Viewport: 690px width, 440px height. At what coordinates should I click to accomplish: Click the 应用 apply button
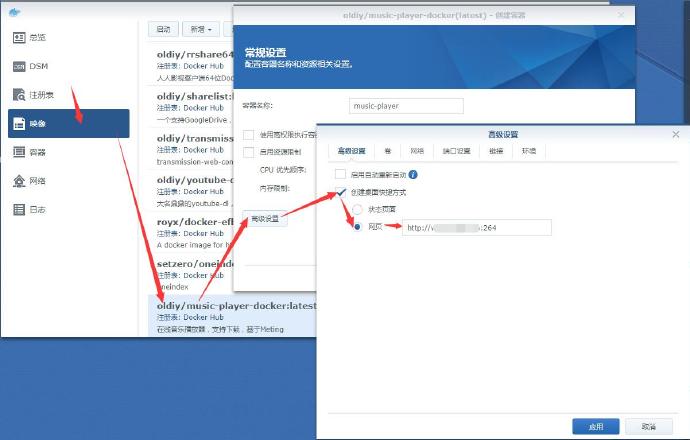click(x=596, y=426)
